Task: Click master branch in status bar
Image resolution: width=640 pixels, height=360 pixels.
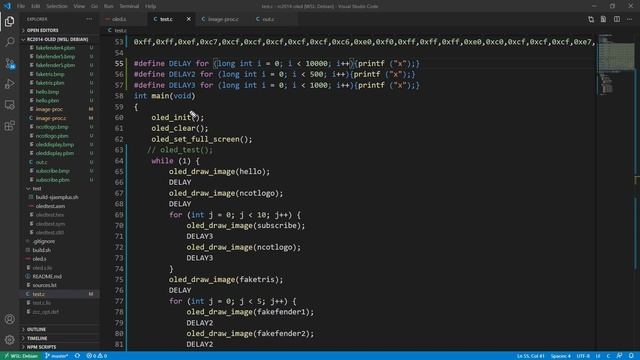Action: [57, 356]
